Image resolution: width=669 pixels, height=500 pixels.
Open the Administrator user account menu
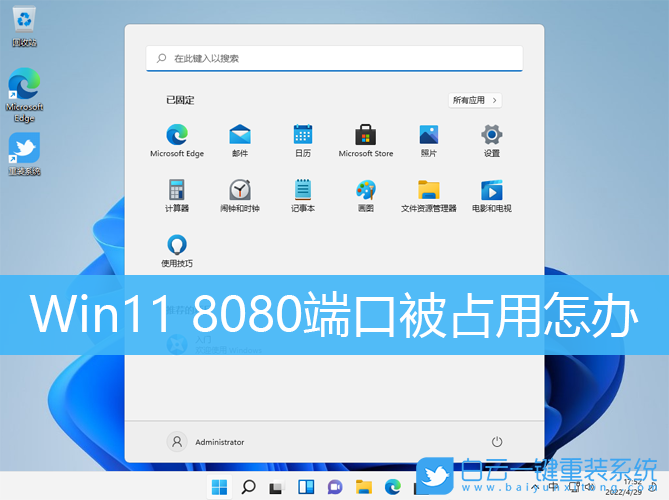(206, 442)
